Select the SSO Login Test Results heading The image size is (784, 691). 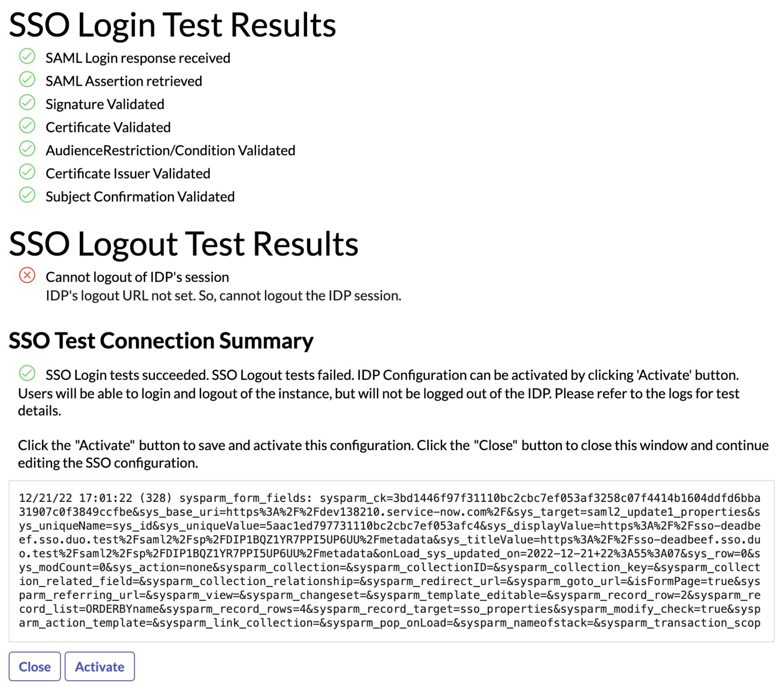172,24
